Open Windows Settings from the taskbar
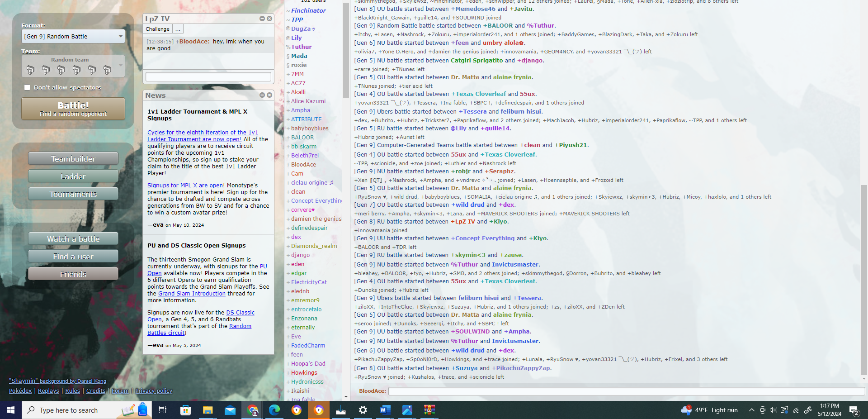This screenshot has width=868, height=419. click(363, 410)
